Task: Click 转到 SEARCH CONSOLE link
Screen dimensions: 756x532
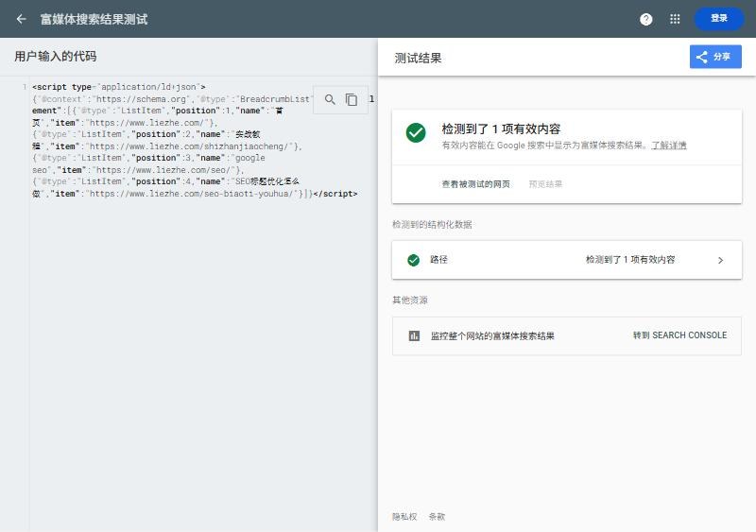Action: (x=679, y=335)
